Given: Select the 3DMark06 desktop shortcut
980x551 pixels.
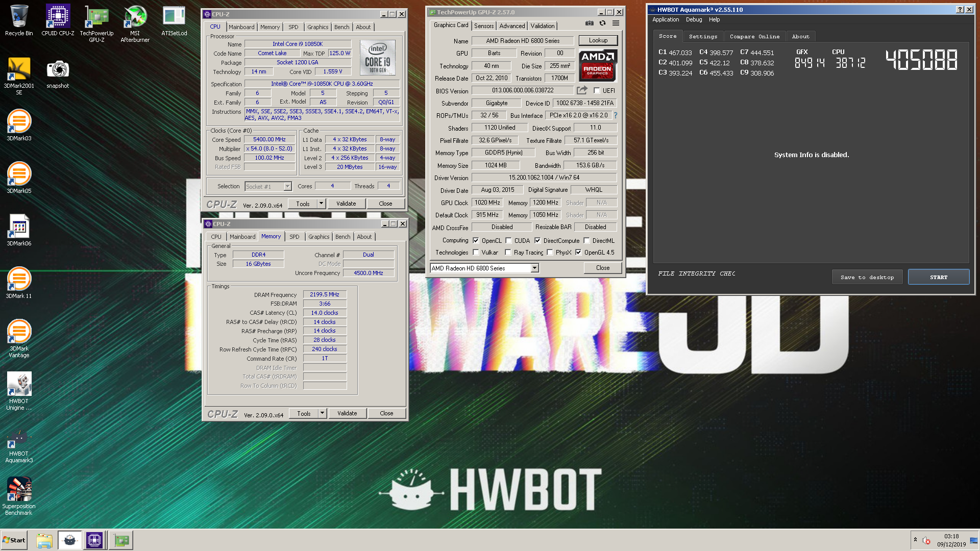Looking at the screenshot, I should (x=19, y=231).
